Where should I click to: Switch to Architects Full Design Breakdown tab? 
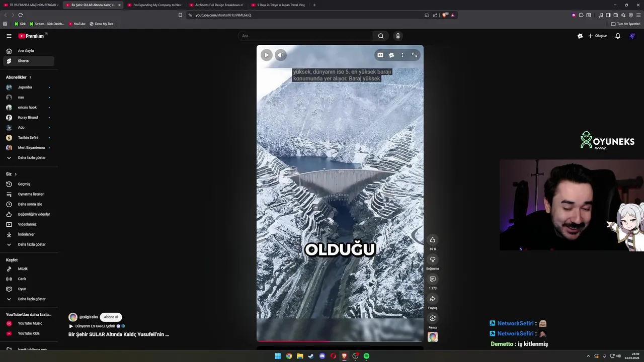pyautogui.click(x=216, y=5)
